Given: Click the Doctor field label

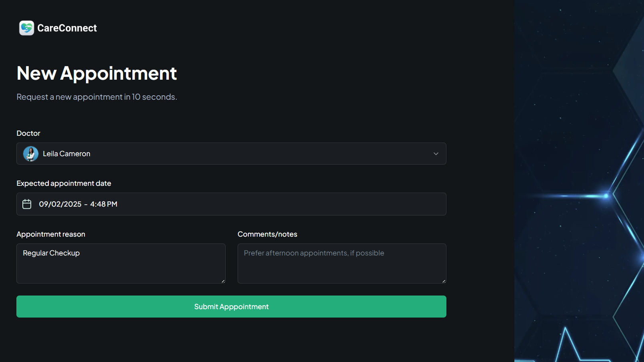Looking at the screenshot, I should (28, 133).
